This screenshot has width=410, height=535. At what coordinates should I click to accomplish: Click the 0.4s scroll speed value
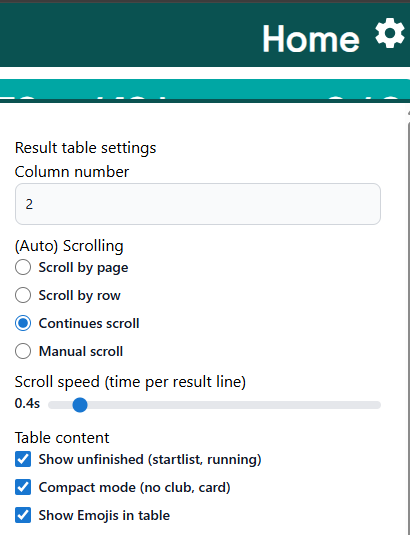coord(27,404)
